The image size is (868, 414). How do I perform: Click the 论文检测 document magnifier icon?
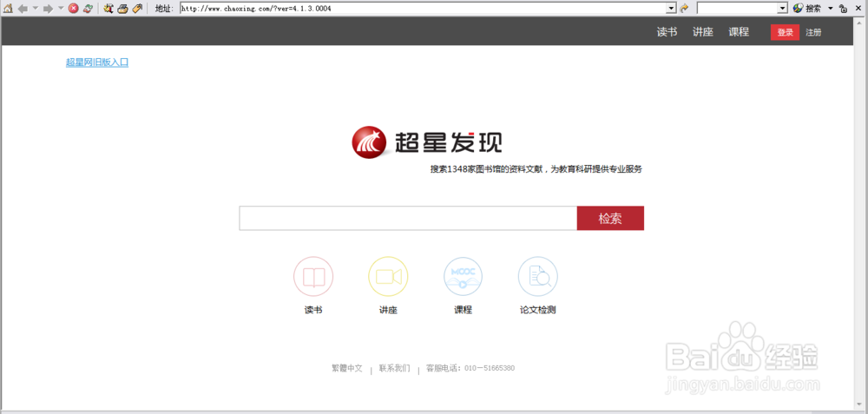pos(538,276)
